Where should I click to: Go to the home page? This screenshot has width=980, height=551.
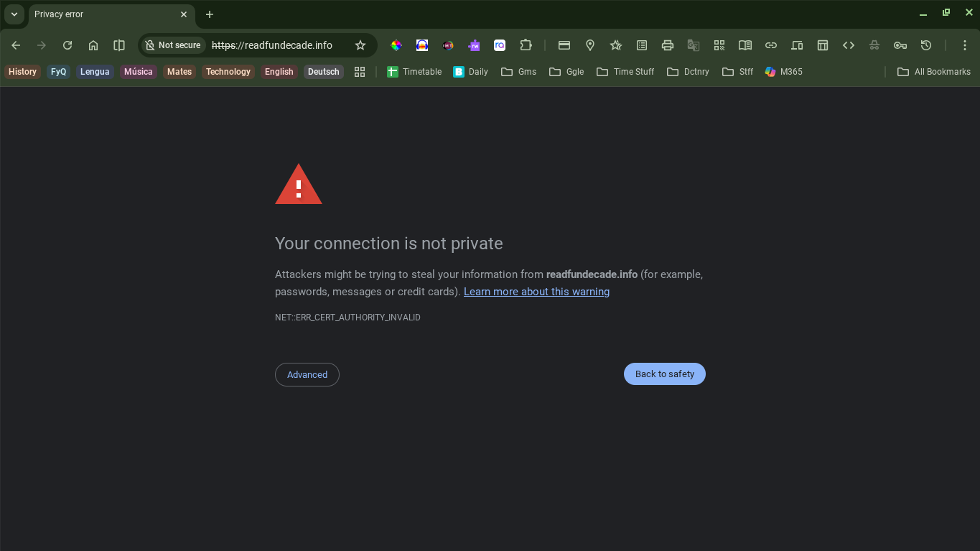[93, 45]
